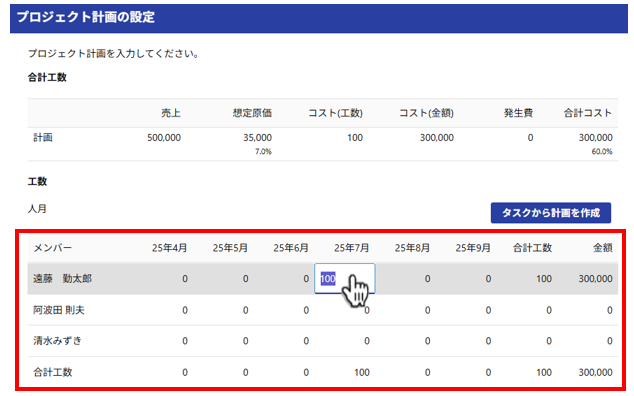Image resolution: width=634 pixels, height=396 pixels.
Task: Click the 計画 row label
Action: [43, 138]
